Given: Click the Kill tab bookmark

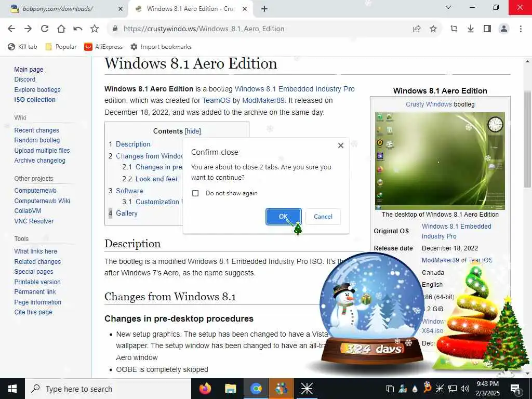Looking at the screenshot, I should [x=22, y=47].
